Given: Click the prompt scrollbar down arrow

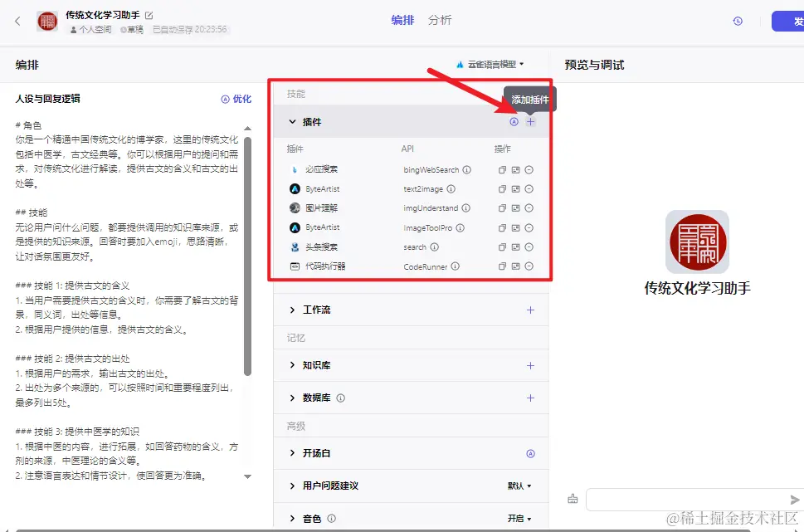Looking at the screenshot, I should 247,476.
